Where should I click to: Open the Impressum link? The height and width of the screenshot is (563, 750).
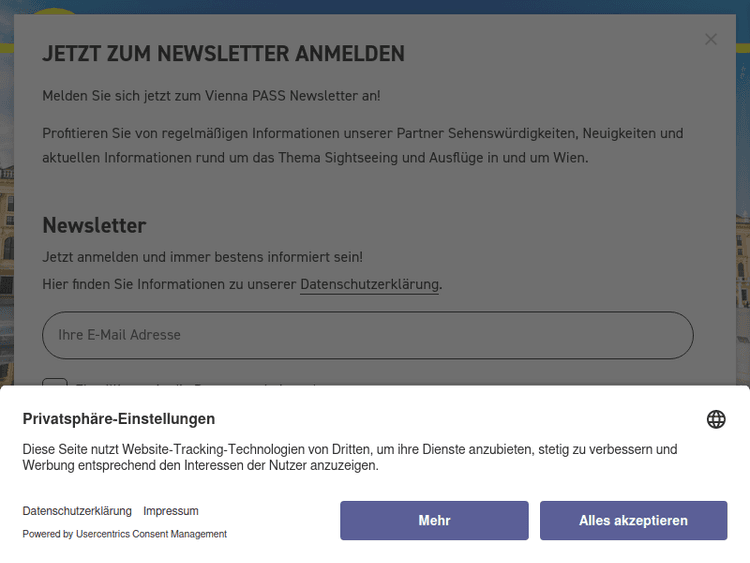click(170, 511)
